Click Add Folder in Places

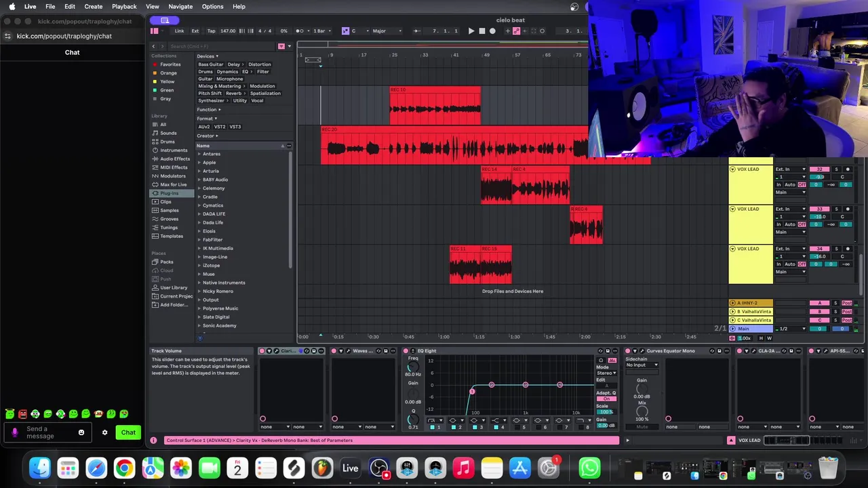pos(174,304)
